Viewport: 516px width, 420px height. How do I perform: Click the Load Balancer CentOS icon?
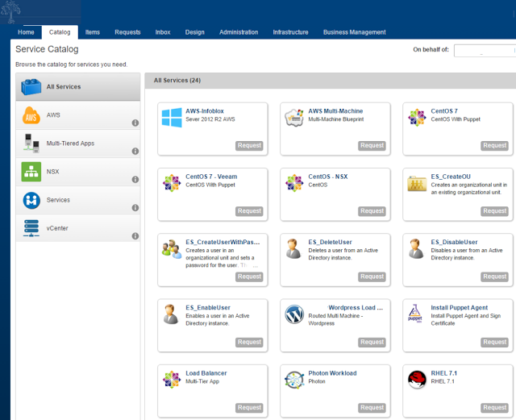(172, 380)
